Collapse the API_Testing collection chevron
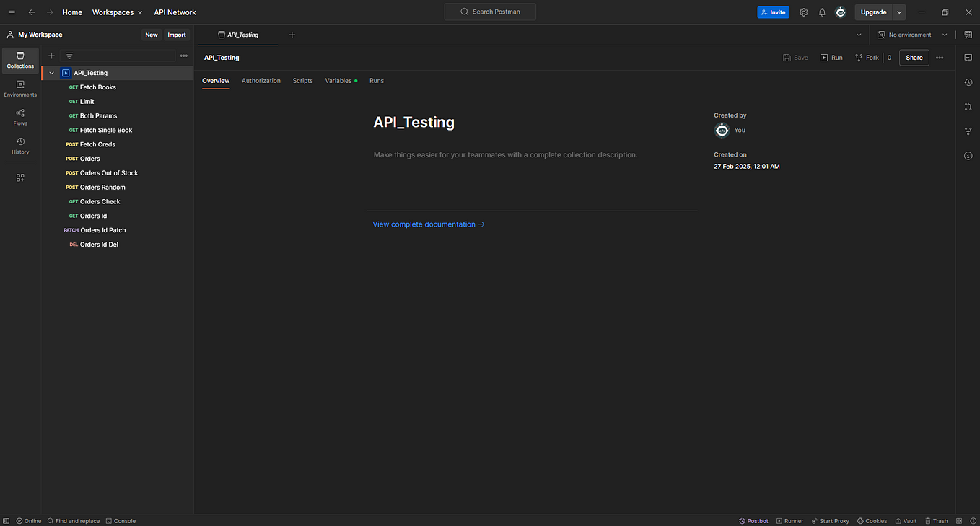 [x=51, y=73]
